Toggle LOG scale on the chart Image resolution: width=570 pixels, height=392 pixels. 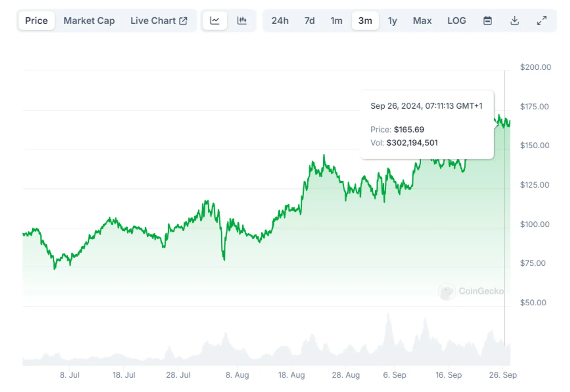pos(456,21)
